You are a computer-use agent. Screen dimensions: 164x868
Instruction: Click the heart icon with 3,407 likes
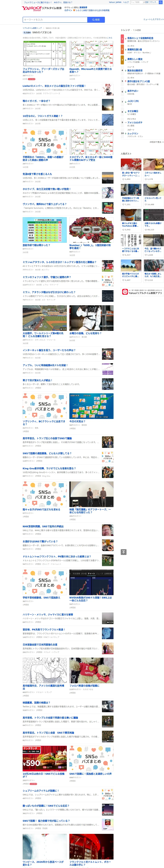point(123,280)
